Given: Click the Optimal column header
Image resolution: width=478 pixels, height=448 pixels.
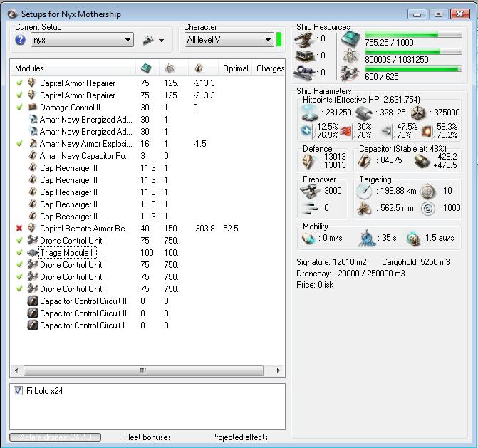Looking at the screenshot, I should coord(235,68).
